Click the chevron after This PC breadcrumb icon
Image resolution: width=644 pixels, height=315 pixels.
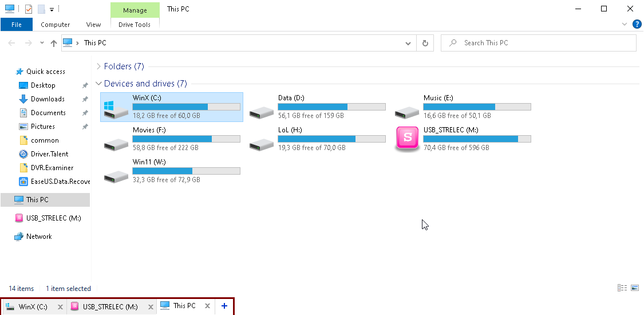tap(78, 43)
